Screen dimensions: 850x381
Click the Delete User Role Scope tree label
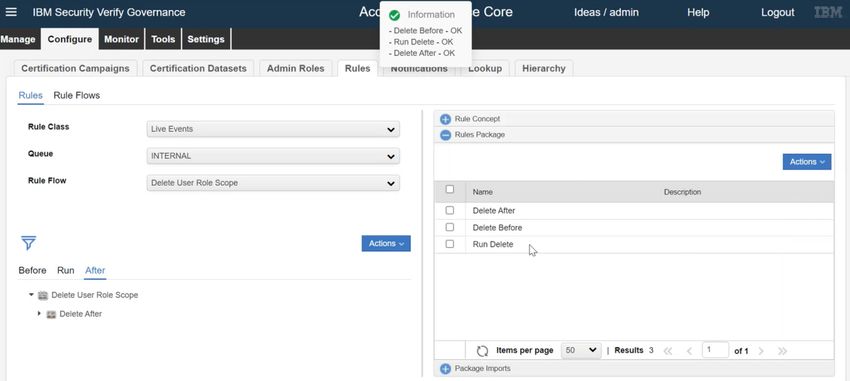95,295
